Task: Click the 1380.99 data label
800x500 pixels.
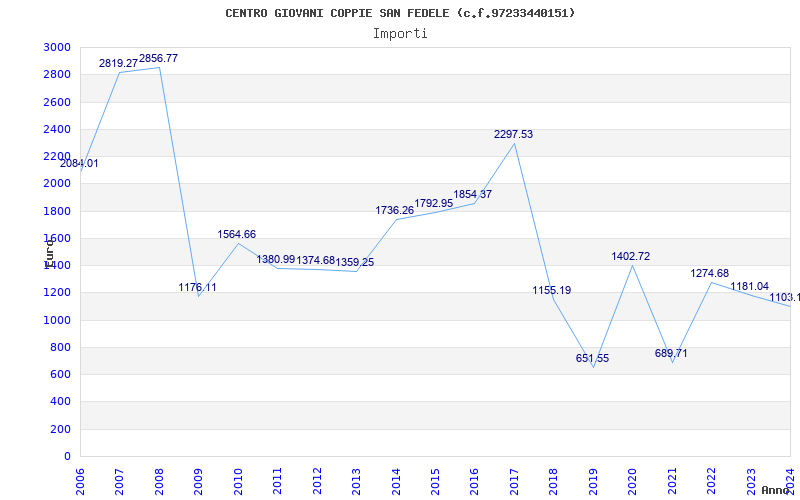Action: (x=276, y=259)
